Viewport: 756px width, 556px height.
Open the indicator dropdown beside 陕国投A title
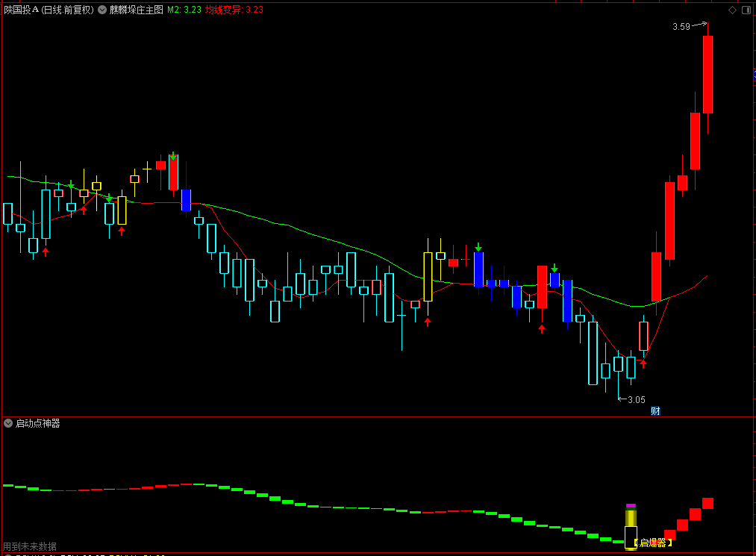point(102,10)
